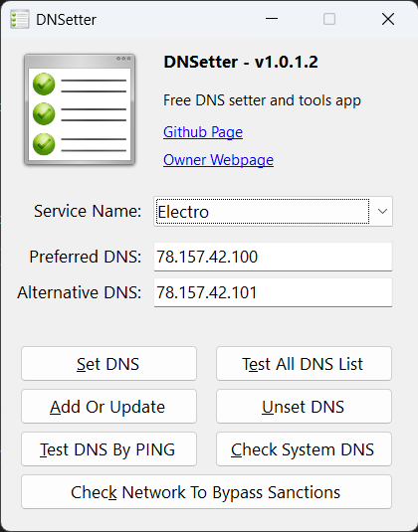Focus the Preferred DNS input field

(x=273, y=257)
